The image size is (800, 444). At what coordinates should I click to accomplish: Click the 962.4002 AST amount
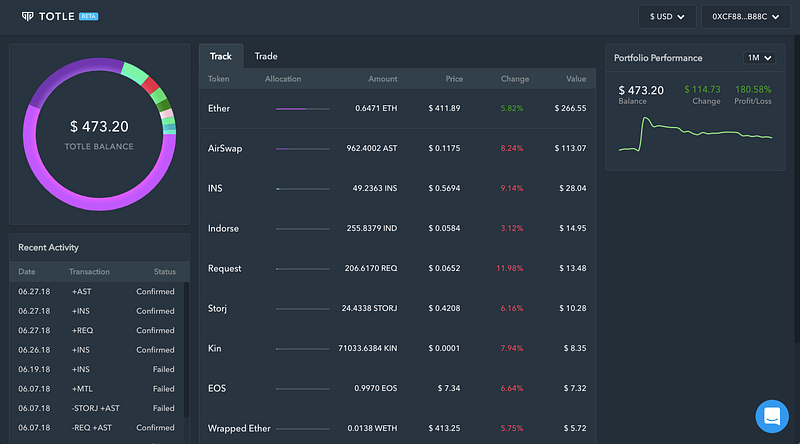click(x=371, y=148)
